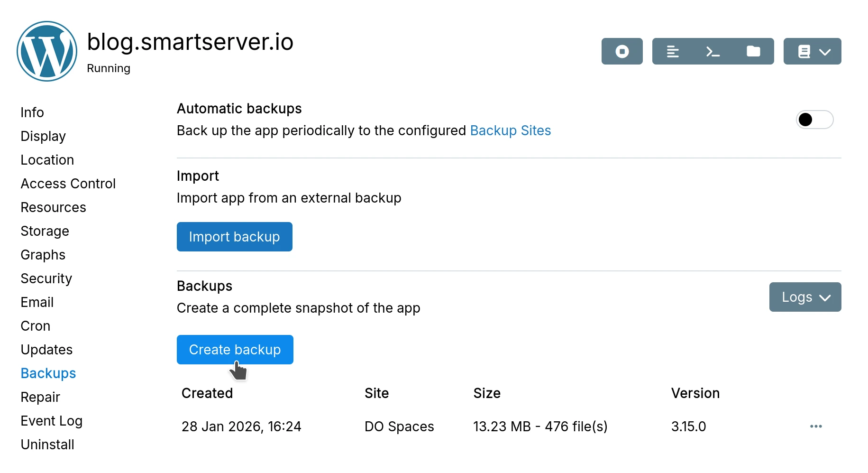Open the documentation dropdown chevron
The image size is (868, 473).
(x=825, y=51)
